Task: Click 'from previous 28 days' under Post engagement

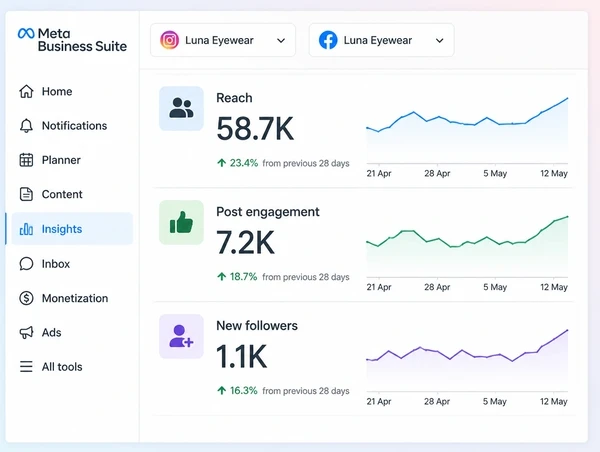Action: (x=306, y=277)
